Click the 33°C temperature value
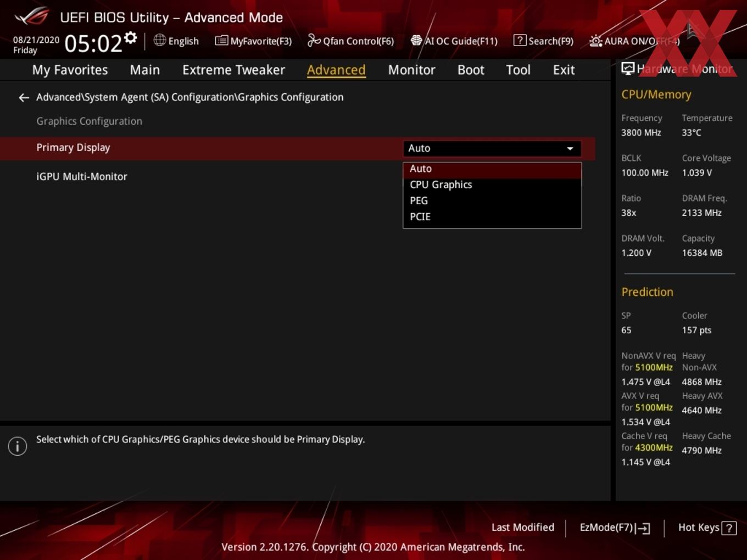The width and height of the screenshot is (747, 560). 692,133
